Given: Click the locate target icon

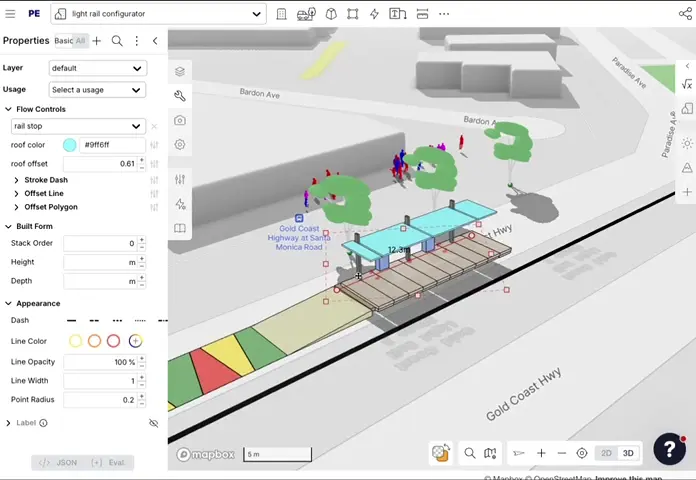Looking at the screenshot, I should coord(582,453).
